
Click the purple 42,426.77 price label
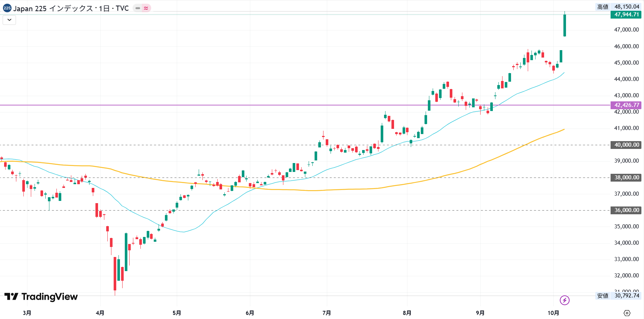(x=626, y=105)
